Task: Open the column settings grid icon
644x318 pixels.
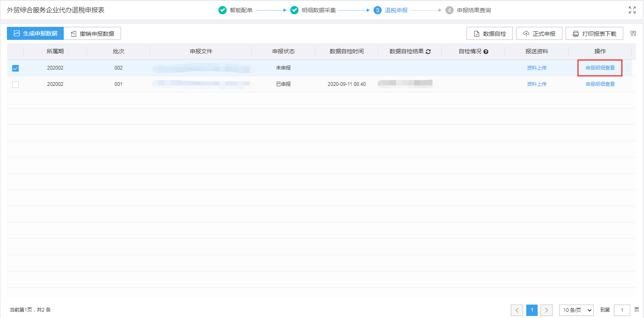Action: [x=633, y=33]
